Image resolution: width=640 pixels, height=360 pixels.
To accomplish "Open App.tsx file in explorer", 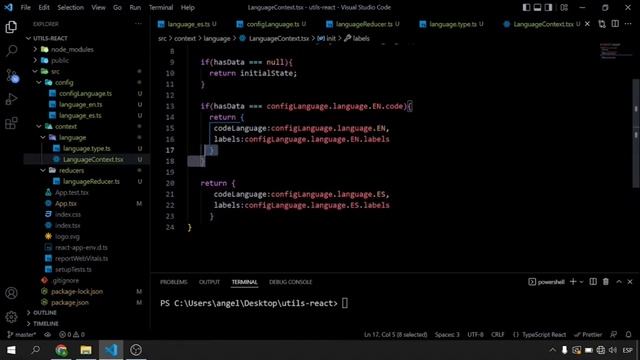I will 66,204.
